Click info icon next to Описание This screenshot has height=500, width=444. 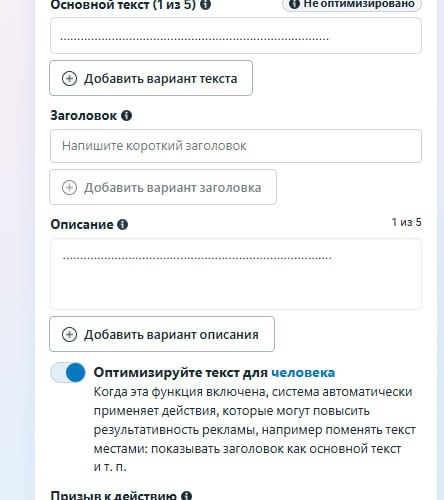tap(123, 224)
